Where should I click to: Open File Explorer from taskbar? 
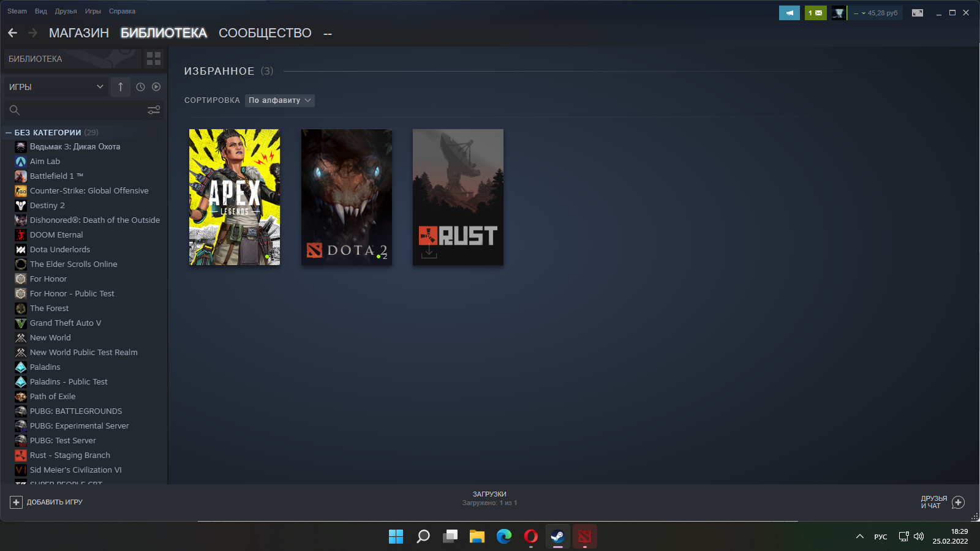tap(477, 536)
